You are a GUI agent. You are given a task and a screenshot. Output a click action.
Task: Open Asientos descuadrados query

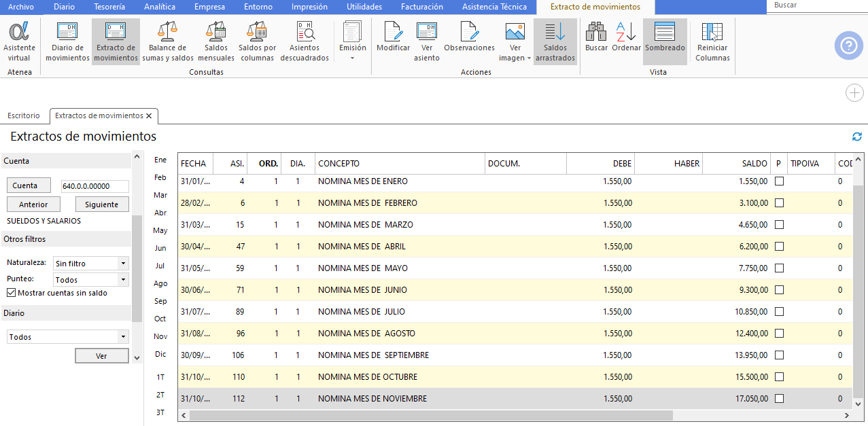point(305,41)
